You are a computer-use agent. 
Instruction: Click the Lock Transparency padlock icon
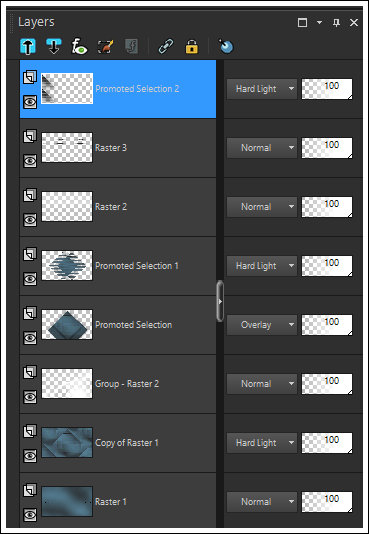[x=192, y=46]
